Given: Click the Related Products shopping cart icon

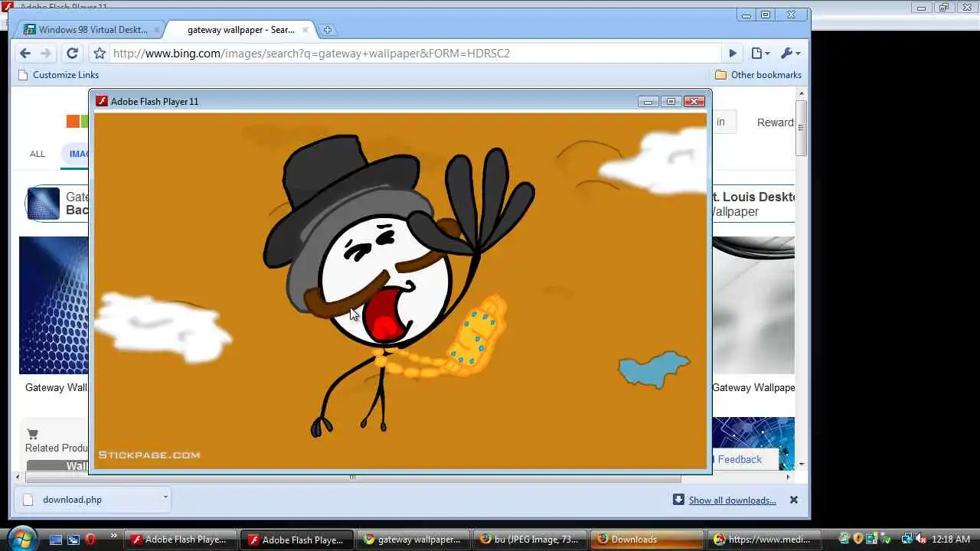Looking at the screenshot, I should pos(32,434).
